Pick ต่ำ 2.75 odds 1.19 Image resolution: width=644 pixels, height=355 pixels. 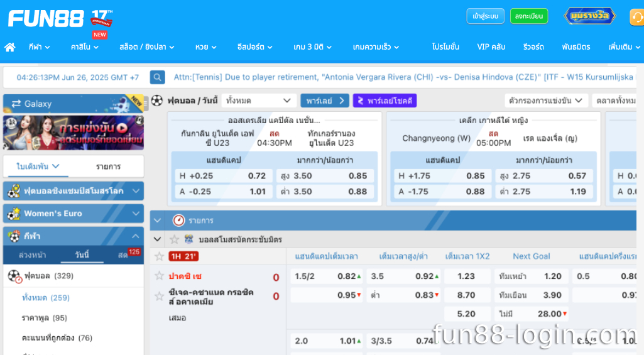click(x=543, y=192)
